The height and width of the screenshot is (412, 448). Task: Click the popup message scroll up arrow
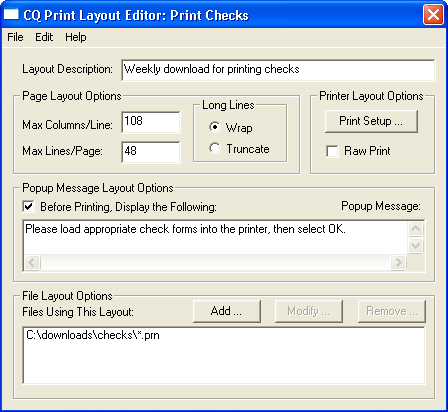click(x=416, y=229)
